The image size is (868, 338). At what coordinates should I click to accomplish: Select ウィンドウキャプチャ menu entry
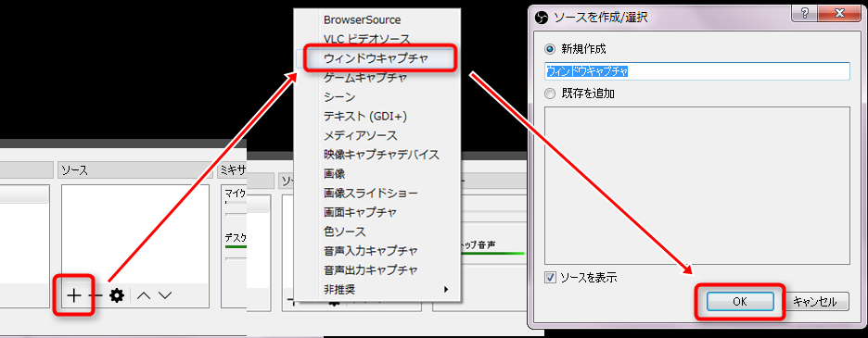click(x=377, y=58)
